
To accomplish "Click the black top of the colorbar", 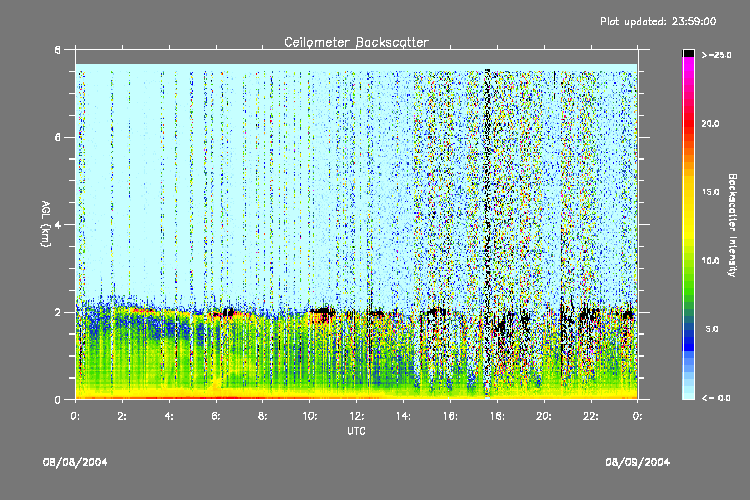I will point(688,54).
